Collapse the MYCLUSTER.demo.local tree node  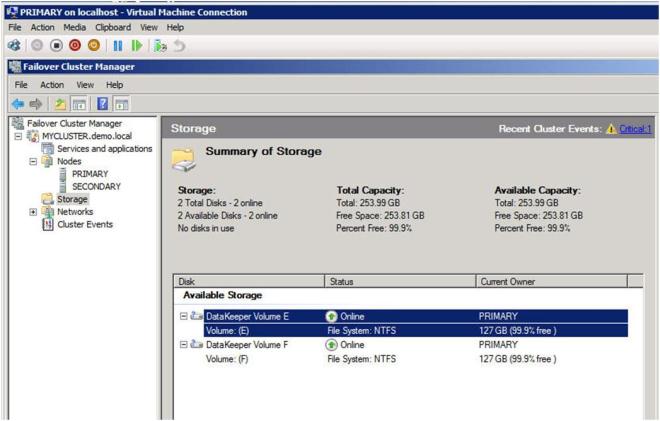click(21, 136)
